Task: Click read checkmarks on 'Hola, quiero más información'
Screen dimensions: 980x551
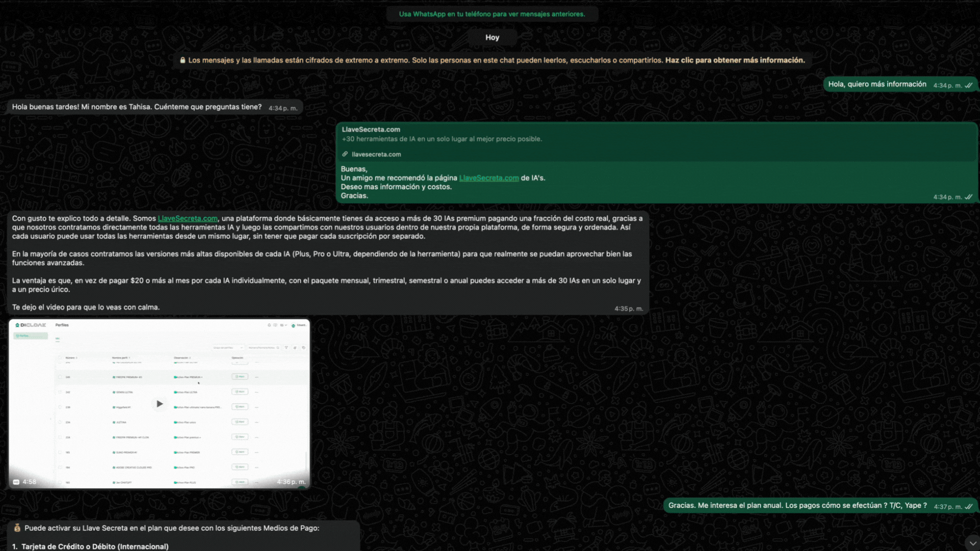Action: (x=968, y=85)
